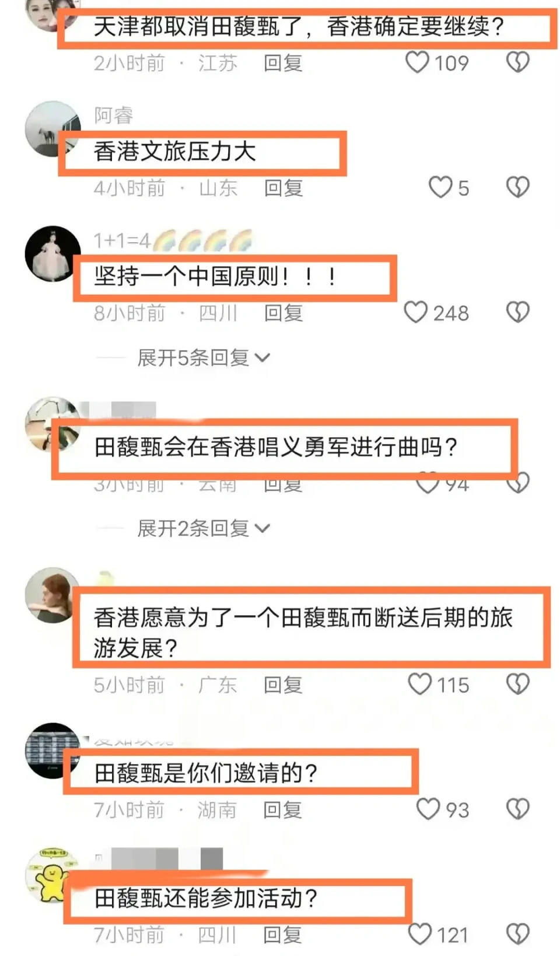Like the comment with 248 likes
560x956 pixels.
pyautogui.click(x=416, y=312)
